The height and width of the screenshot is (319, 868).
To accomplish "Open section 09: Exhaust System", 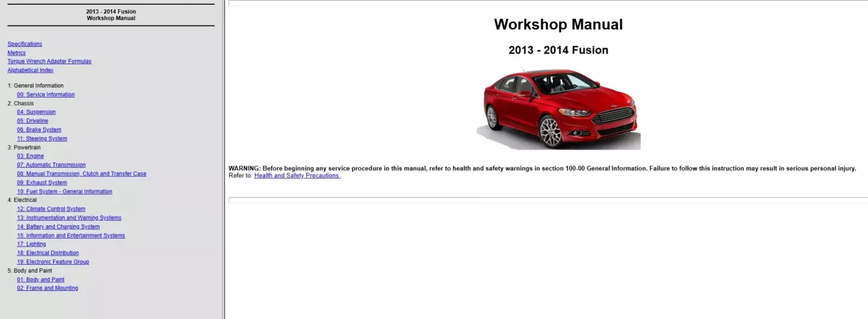I will [x=42, y=183].
